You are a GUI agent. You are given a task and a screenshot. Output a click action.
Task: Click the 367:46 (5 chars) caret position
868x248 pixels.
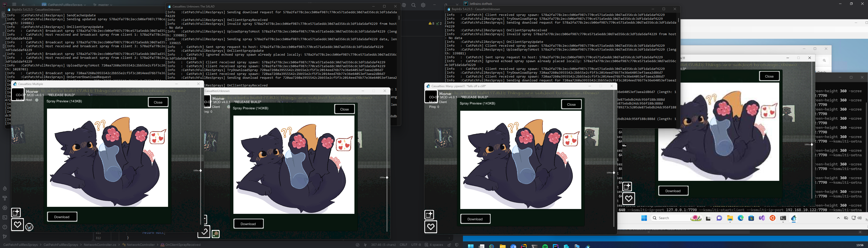383,245
